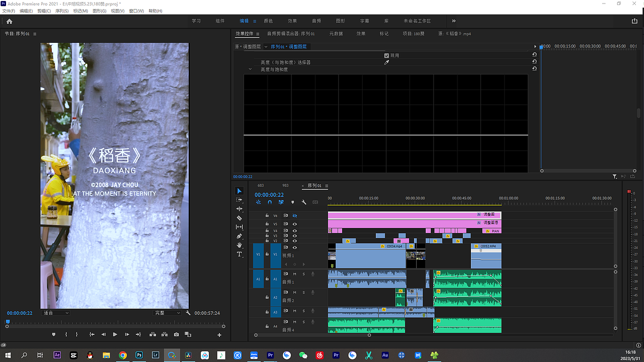644x362 pixels.
Task: Toggle linked selection in timeline
Action: (281, 202)
